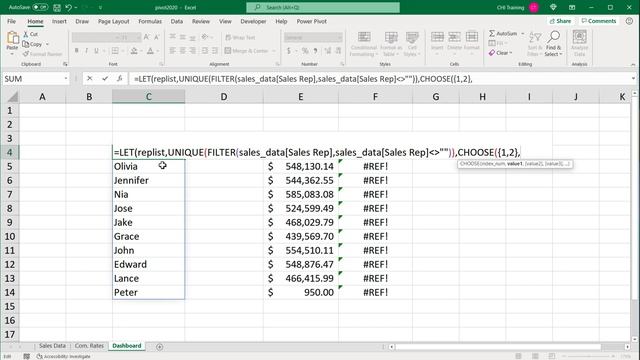Click the Undo arrow in title bar
The image size is (640, 360).
pos(69,7)
